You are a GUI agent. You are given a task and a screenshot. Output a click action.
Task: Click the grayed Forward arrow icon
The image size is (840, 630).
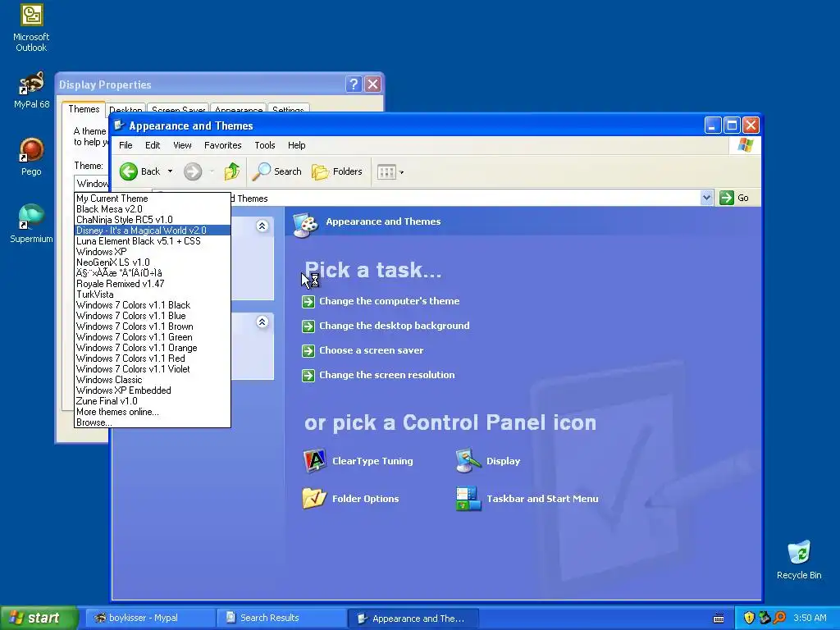[193, 171]
